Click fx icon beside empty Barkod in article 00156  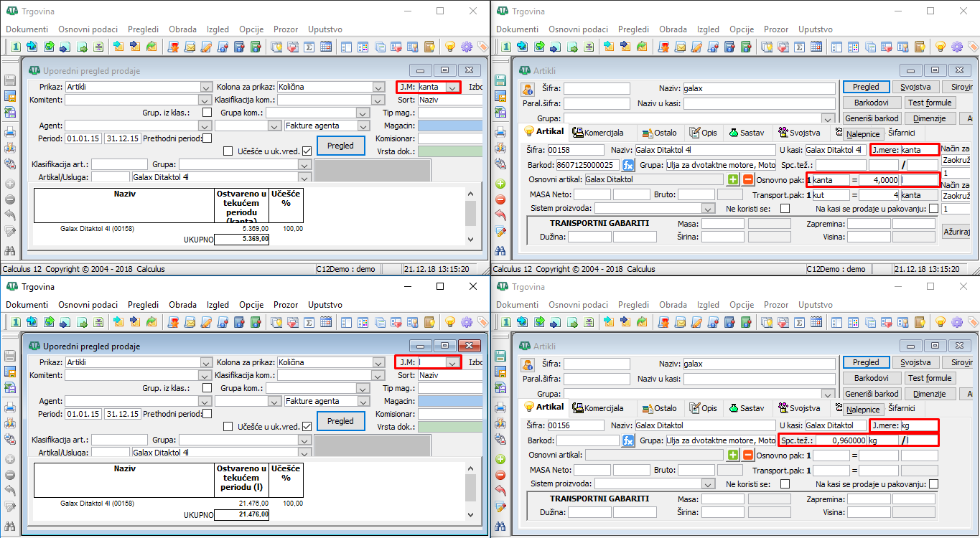tap(628, 440)
